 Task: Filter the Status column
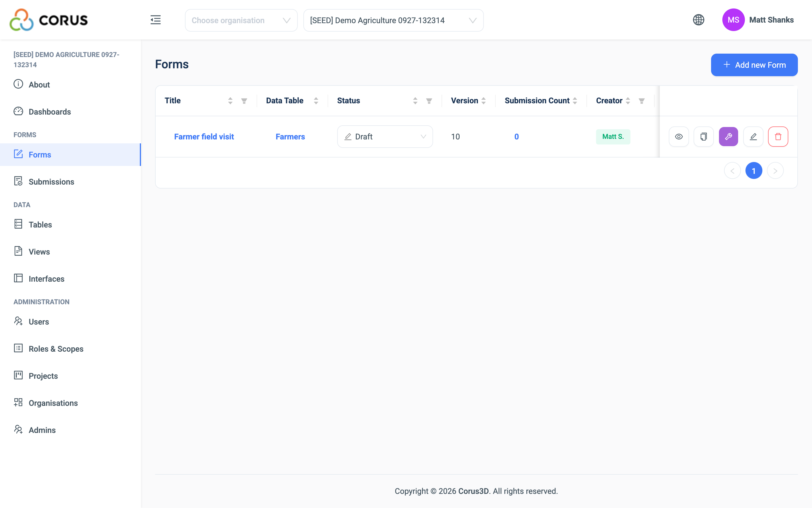429,101
